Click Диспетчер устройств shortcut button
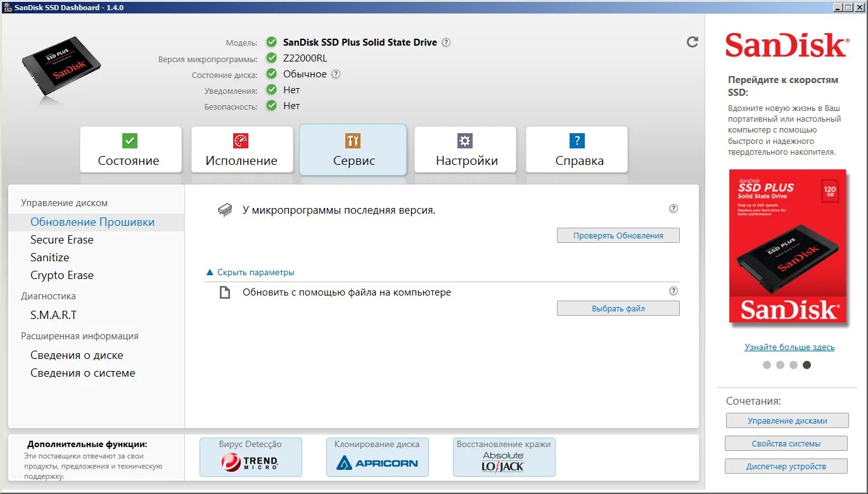The height and width of the screenshot is (494, 868). (x=786, y=466)
